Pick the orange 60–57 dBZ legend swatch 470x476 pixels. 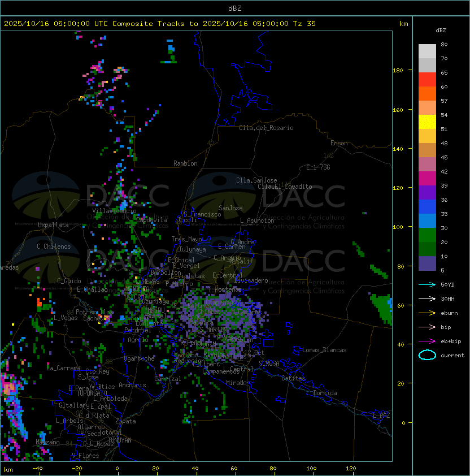pos(427,94)
